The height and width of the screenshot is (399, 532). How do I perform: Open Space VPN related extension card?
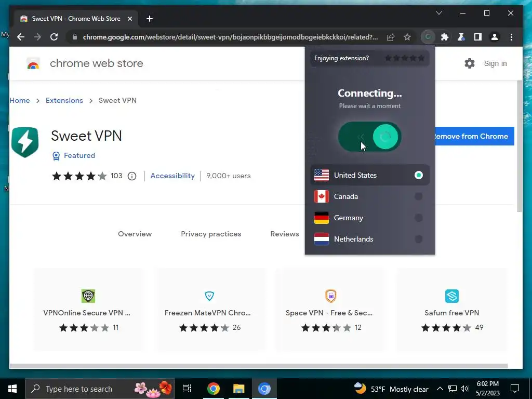pos(330,310)
